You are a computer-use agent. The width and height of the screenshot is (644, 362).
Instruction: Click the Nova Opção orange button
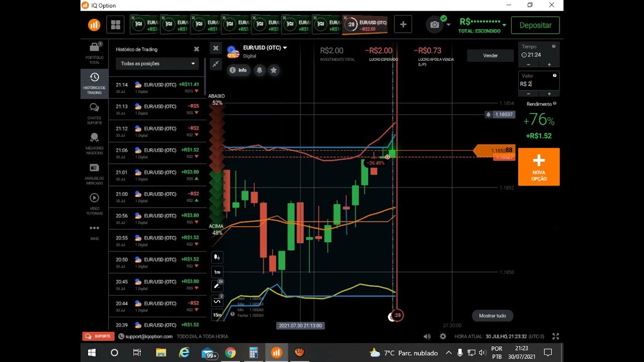coord(539,167)
